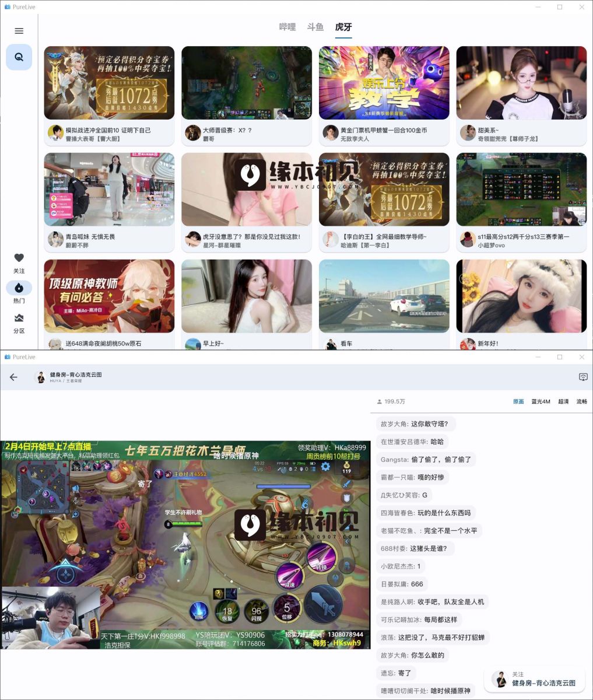Image resolution: width=593 pixels, height=700 pixels.
Task: Click the avatar of streamer 厨厨不胖
Action: [55, 239]
